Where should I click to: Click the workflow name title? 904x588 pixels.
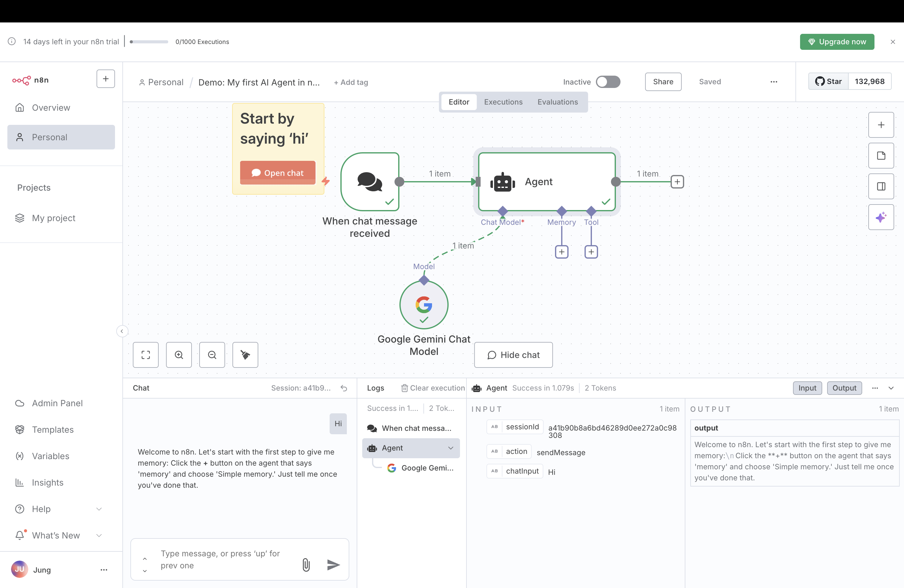259,82
